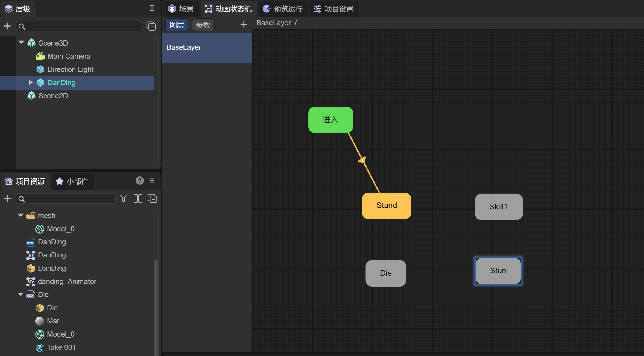Open the hierarchy panel hamburger menu
This screenshot has width=644, height=356.
click(x=152, y=8)
